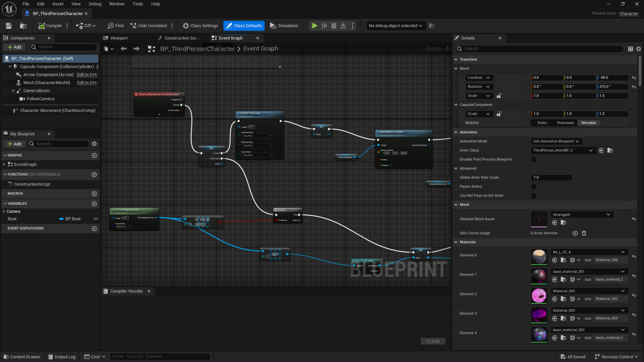Set Mobility to Static
The width and height of the screenshot is (644, 362).
coord(542,123)
